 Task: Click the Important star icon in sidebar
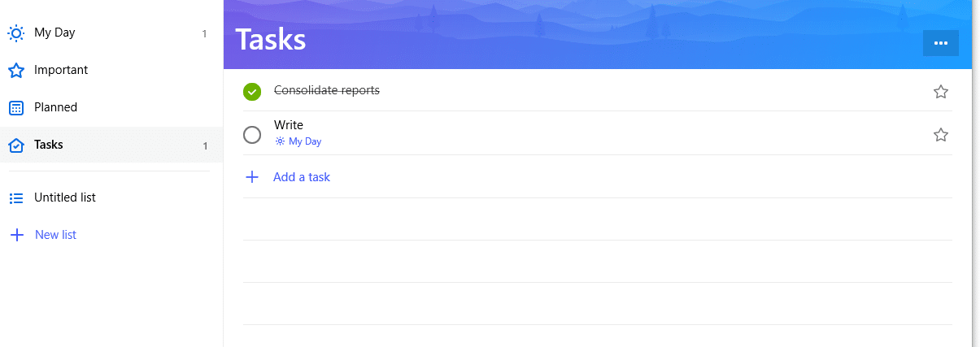(16, 71)
